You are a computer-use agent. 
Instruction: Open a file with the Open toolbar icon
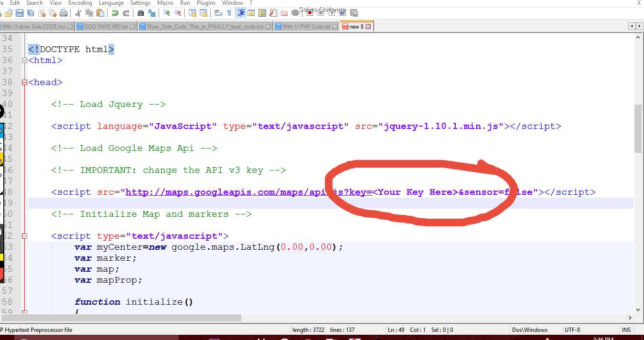point(8,13)
